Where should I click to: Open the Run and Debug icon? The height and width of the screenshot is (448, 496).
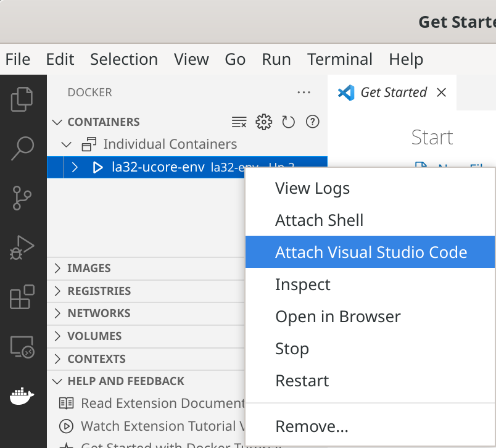click(x=22, y=247)
